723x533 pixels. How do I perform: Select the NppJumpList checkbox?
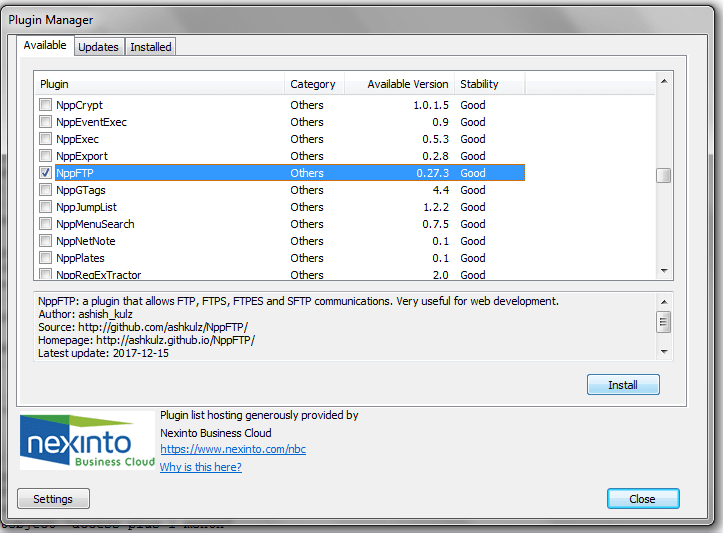[x=45, y=207]
